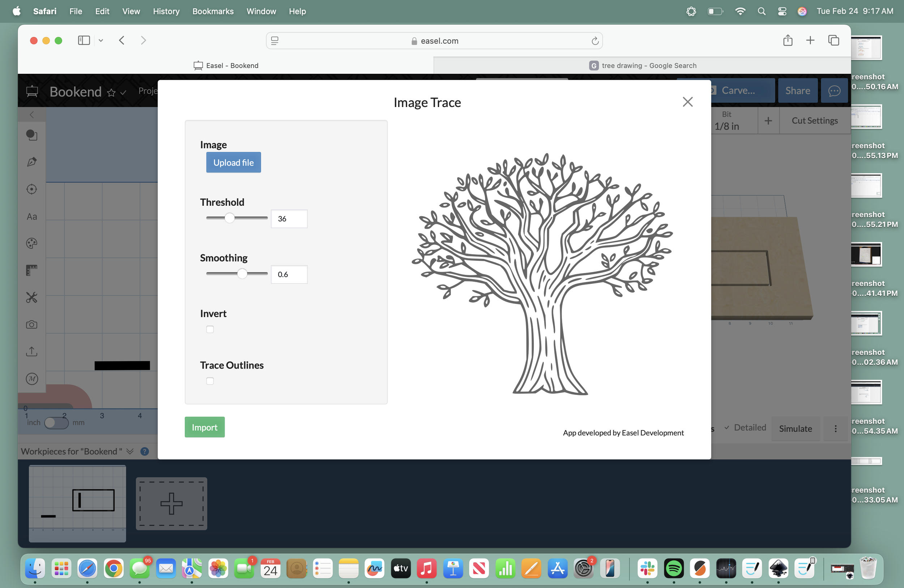Image resolution: width=904 pixels, height=588 pixels.
Task: Open the Apps scissors-wrench icon
Action: click(31, 297)
